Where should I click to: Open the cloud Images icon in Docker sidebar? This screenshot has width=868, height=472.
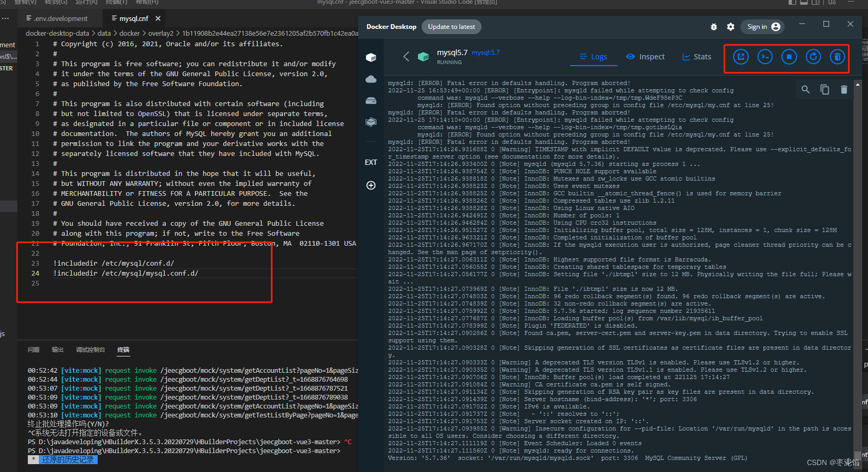pyautogui.click(x=371, y=79)
